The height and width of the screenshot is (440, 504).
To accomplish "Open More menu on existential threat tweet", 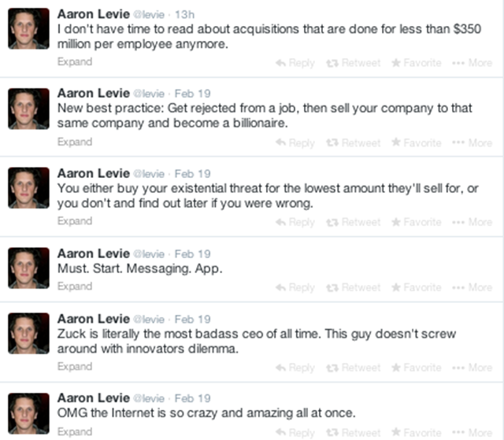I will coord(472,222).
